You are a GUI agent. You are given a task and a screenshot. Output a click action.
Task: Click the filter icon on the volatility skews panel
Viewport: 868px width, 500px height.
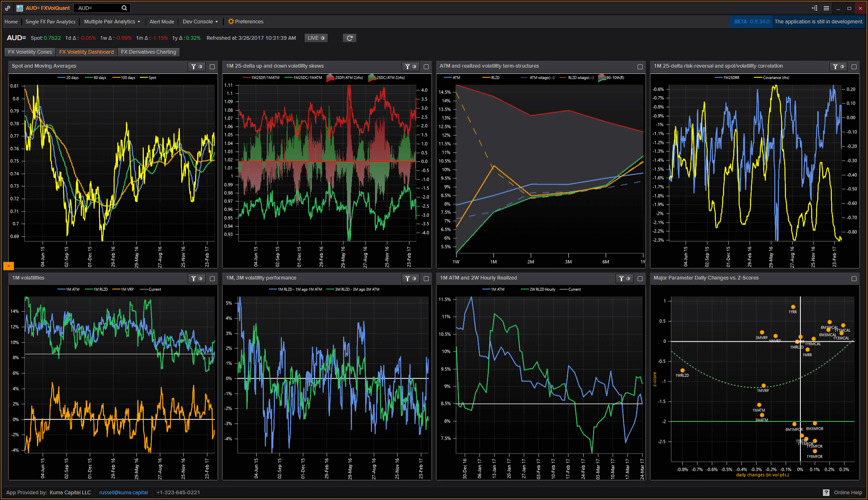click(x=407, y=66)
